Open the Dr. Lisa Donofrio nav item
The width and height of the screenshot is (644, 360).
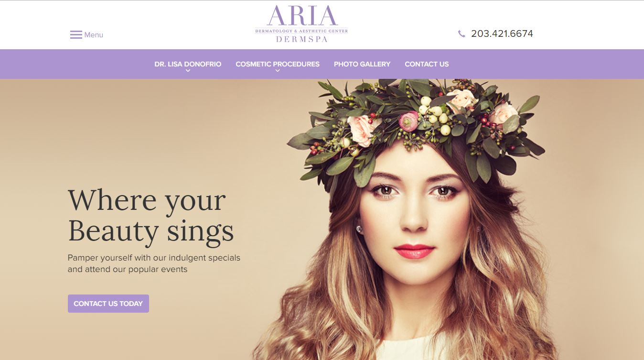coord(188,64)
